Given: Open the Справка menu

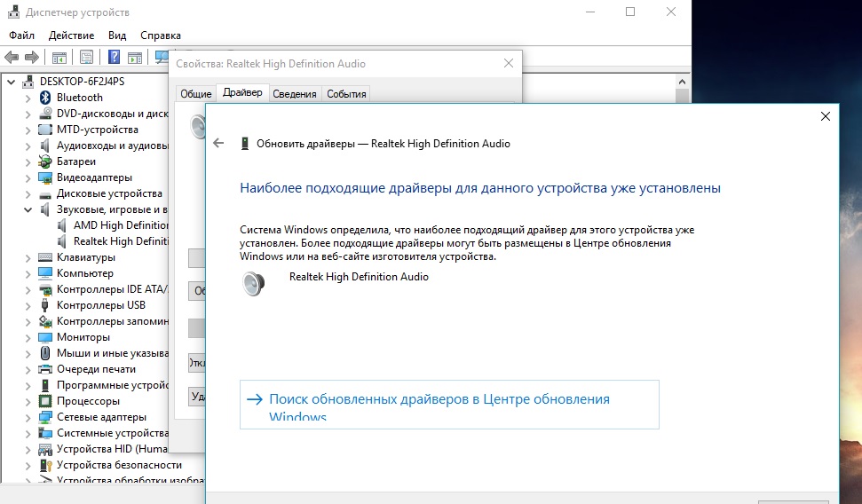Looking at the screenshot, I should [161, 35].
